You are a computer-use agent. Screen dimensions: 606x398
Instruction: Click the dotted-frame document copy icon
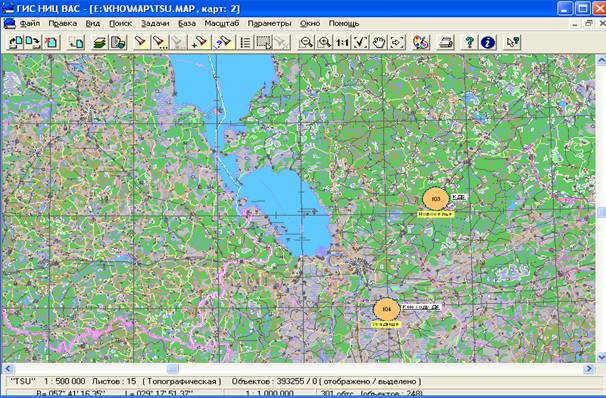76,42
